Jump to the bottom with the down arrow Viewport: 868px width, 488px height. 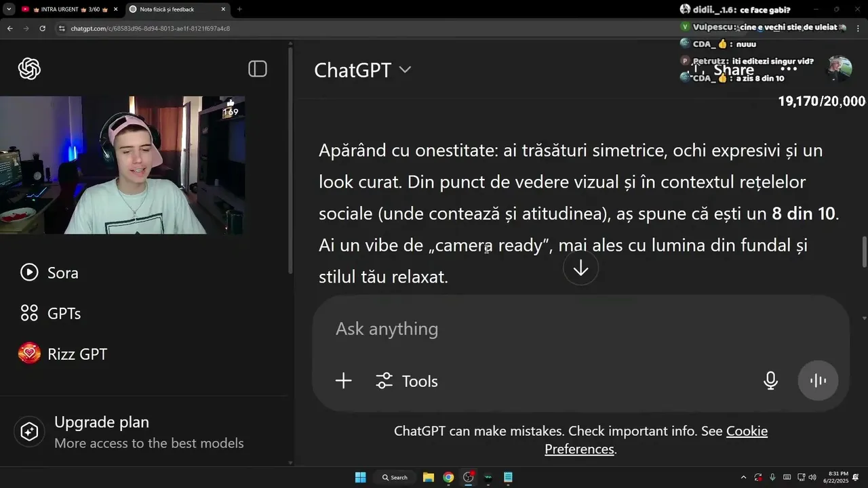coord(580,268)
